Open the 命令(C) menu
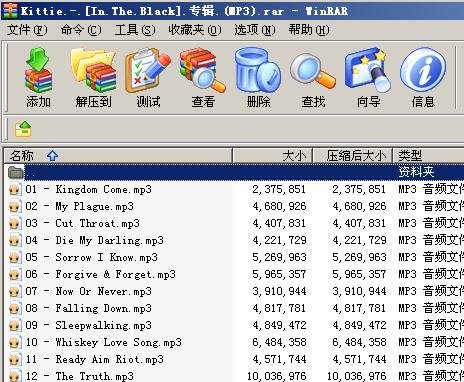 81,30
